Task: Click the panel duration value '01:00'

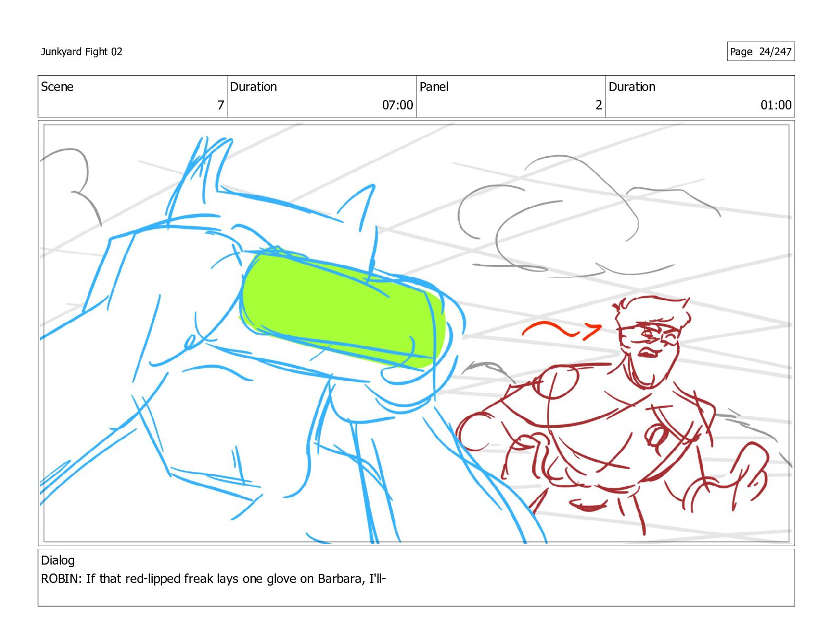Action: [776, 105]
